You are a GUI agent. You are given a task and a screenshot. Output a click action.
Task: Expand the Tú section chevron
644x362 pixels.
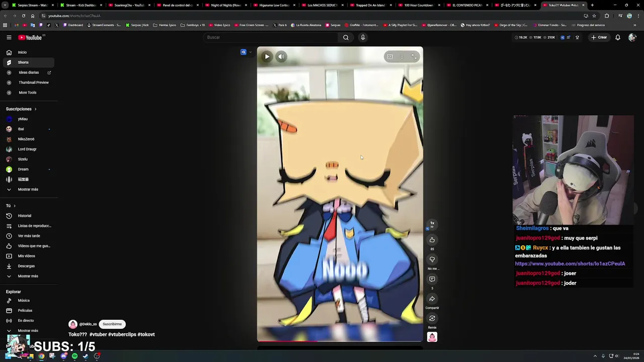15,206
